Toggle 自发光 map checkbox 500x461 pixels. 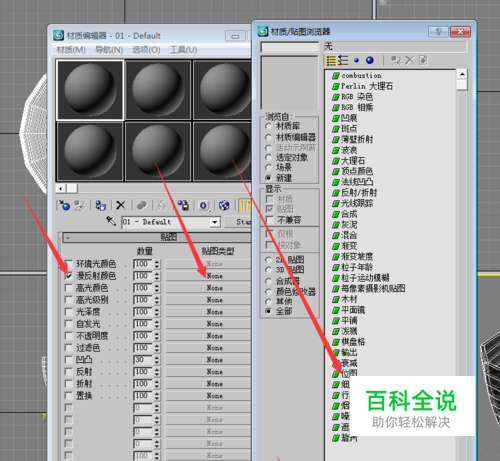[x=68, y=324]
